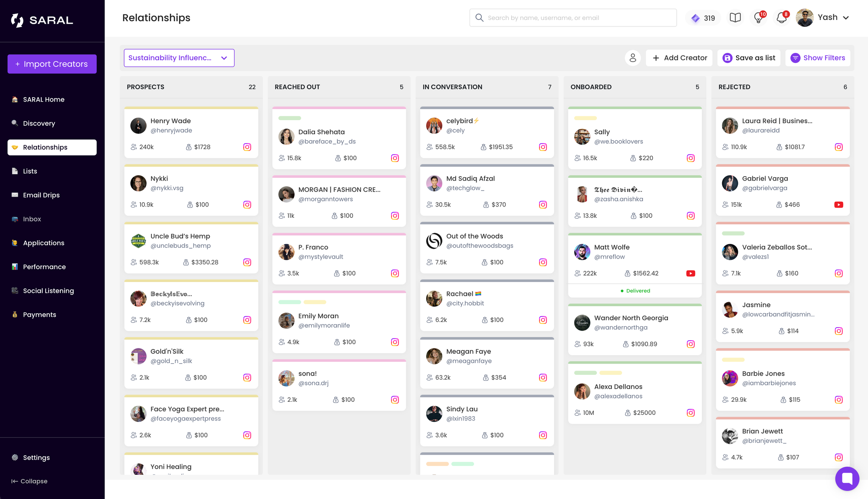Click YouTube icon on Matt Wolfe card
Image resolution: width=868 pixels, height=499 pixels.
(x=690, y=273)
